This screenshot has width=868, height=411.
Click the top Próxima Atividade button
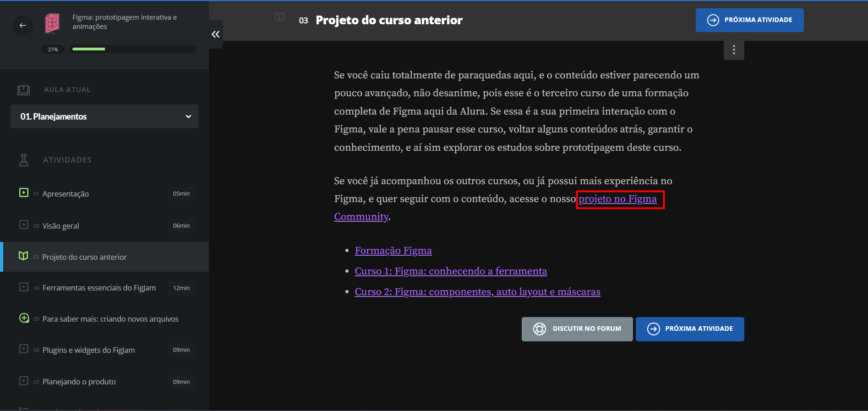coord(749,20)
